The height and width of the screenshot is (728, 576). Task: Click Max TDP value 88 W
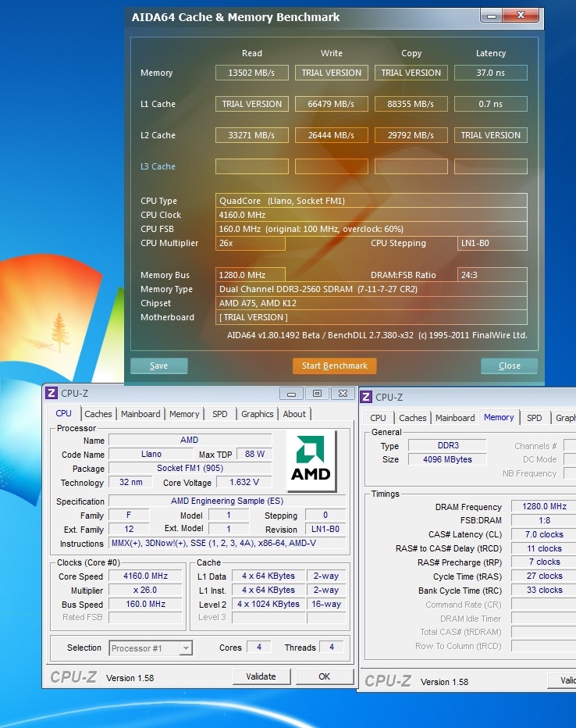click(x=254, y=454)
